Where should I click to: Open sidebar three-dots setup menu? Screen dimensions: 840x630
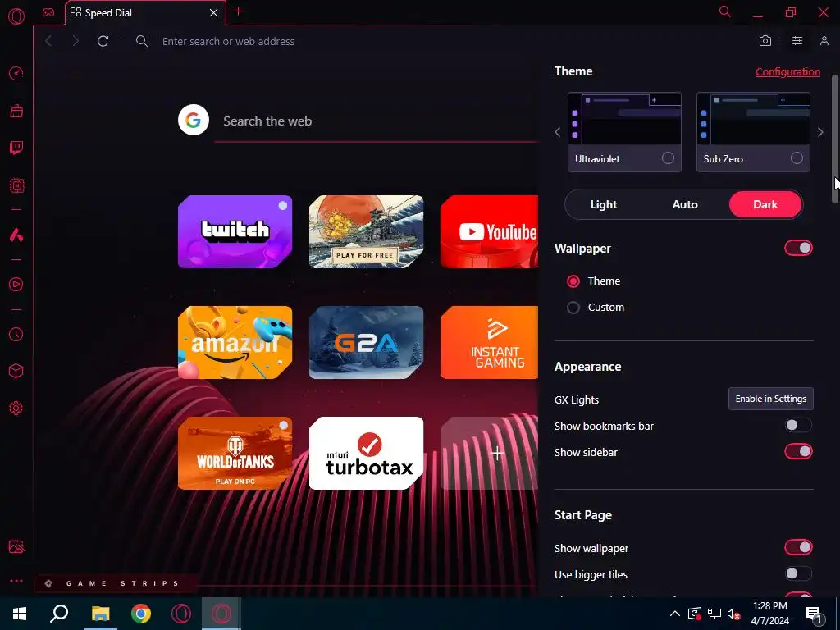(x=16, y=581)
